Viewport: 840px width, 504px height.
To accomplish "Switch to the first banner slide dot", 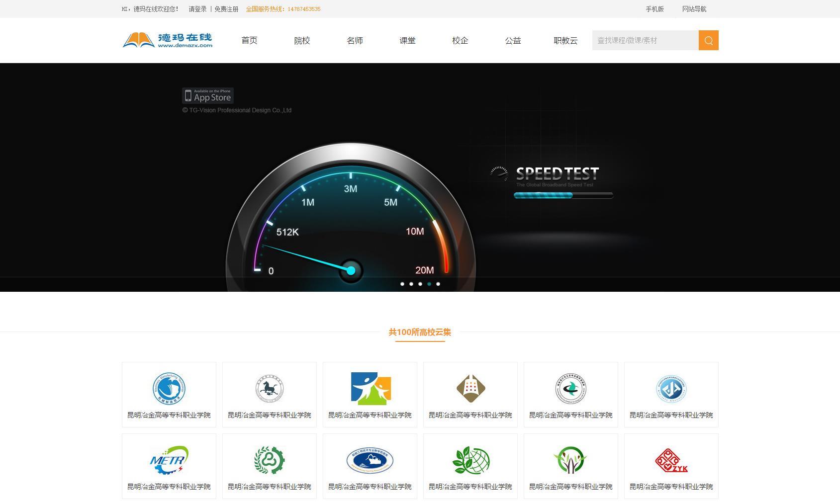I will [402, 284].
